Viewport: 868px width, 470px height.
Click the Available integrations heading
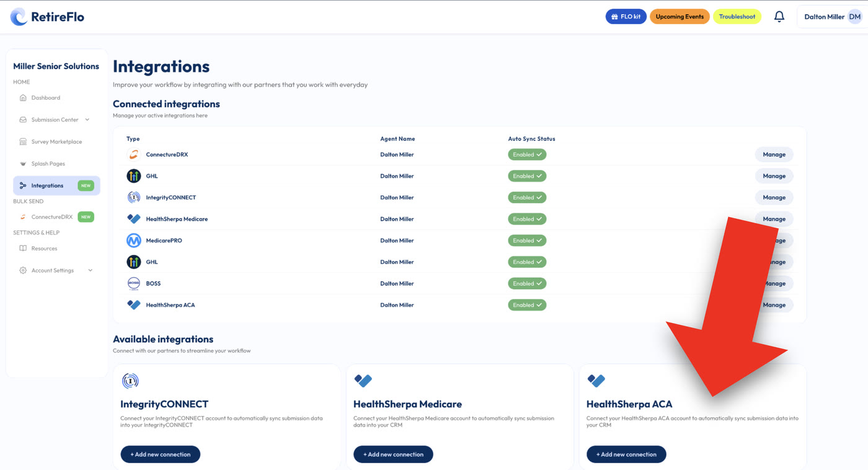point(163,339)
